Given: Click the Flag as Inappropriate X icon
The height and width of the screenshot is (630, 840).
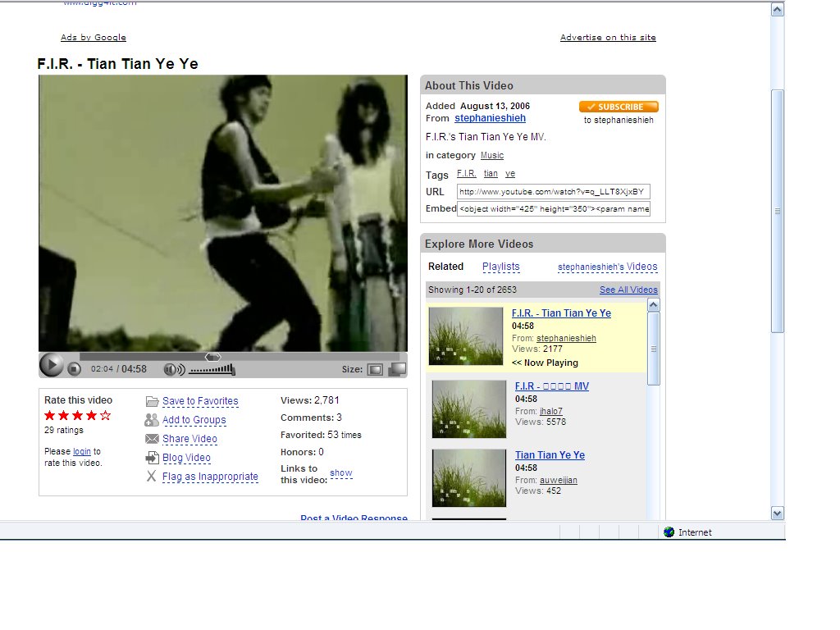Looking at the screenshot, I should 152,477.
